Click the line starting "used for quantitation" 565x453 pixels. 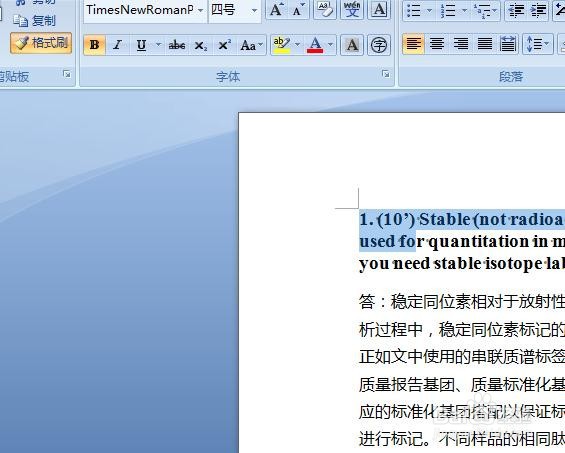coord(462,241)
